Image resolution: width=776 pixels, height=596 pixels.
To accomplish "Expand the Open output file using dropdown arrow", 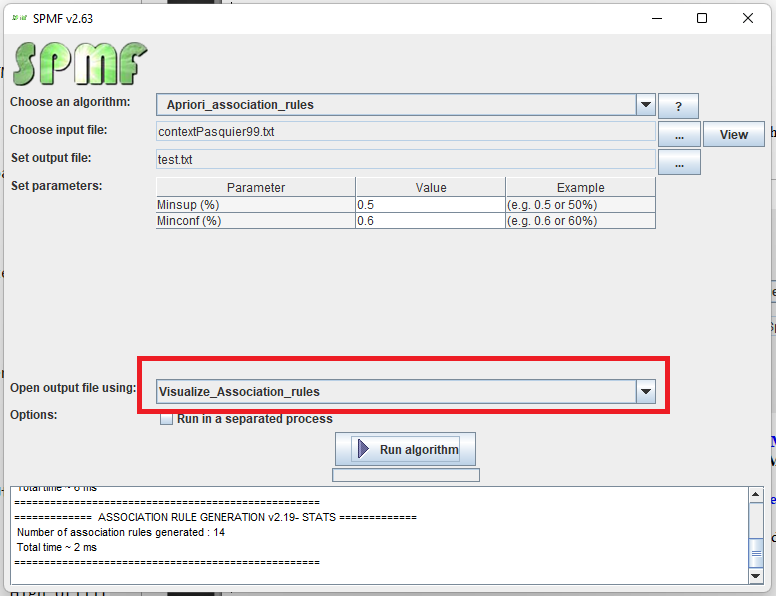I will pos(645,391).
